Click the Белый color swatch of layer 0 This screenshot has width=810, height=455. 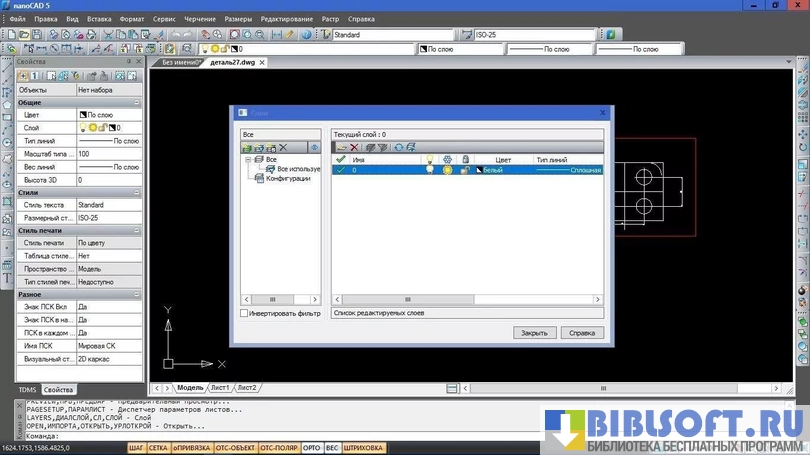(x=480, y=170)
